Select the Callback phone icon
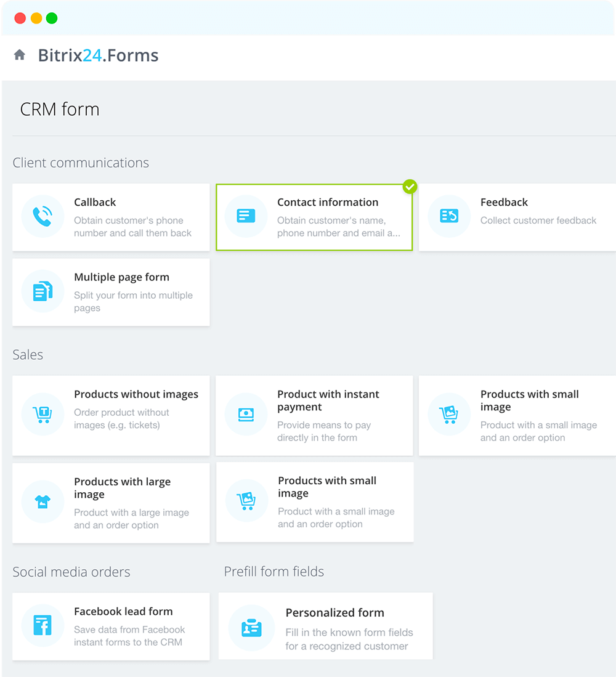Viewport: 616px width, 677px height. pyautogui.click(x=42, y=217)
